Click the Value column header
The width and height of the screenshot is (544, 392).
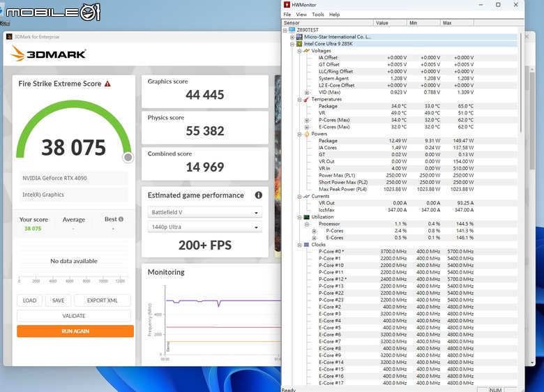click(390, 23)
